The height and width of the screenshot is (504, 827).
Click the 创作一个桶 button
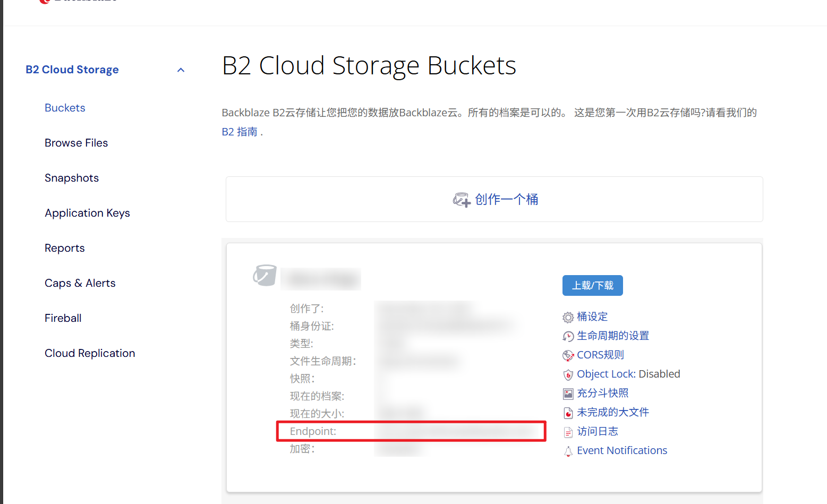[506, 199]
